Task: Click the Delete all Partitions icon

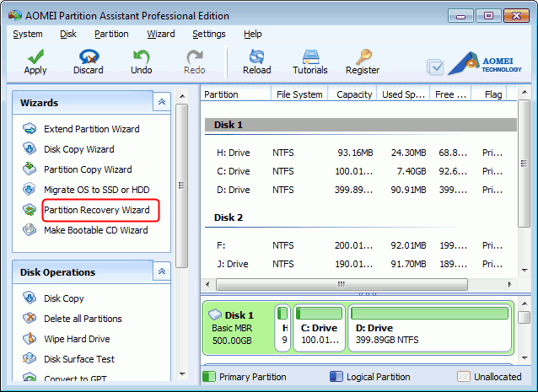Action: [x=30, y=319]
